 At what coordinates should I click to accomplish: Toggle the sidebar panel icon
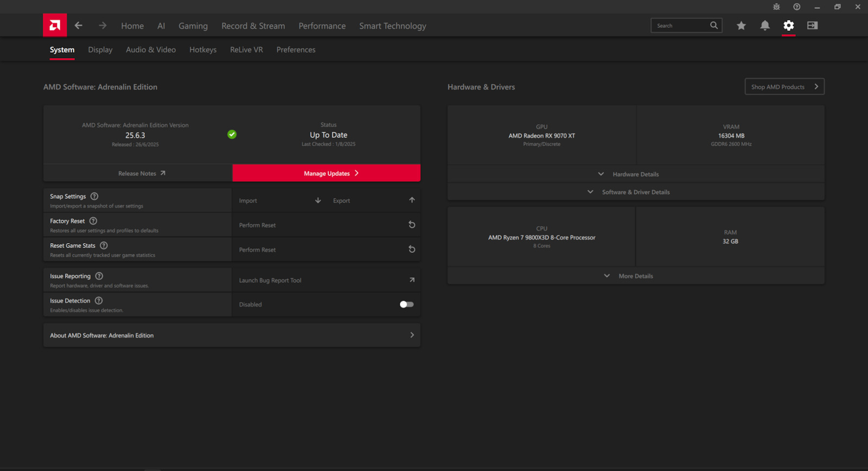coord(812,26)
